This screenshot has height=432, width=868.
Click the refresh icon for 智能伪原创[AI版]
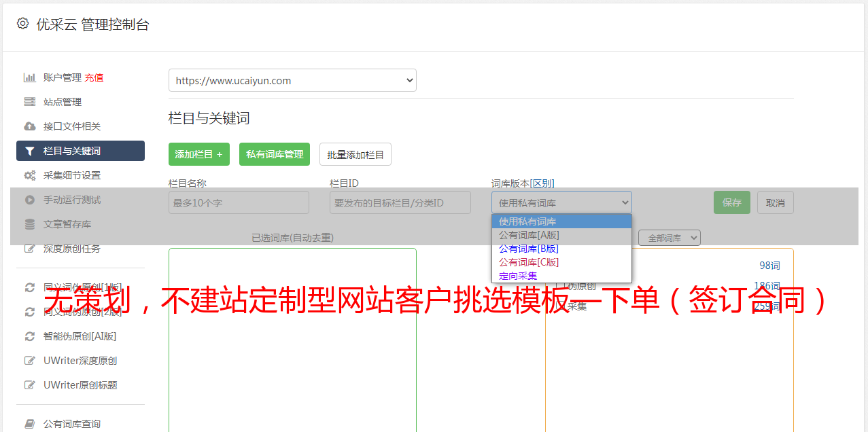pos(30,336)
